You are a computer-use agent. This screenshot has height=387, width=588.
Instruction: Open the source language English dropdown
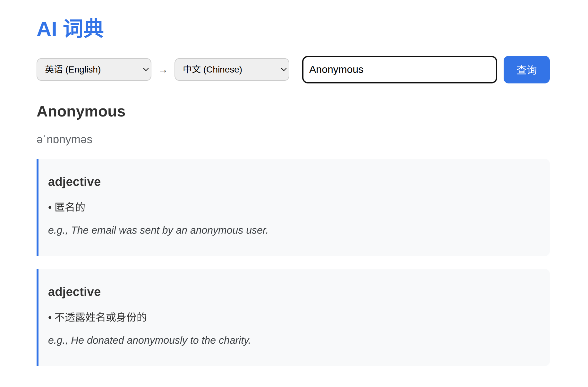(x=94, y=69)
